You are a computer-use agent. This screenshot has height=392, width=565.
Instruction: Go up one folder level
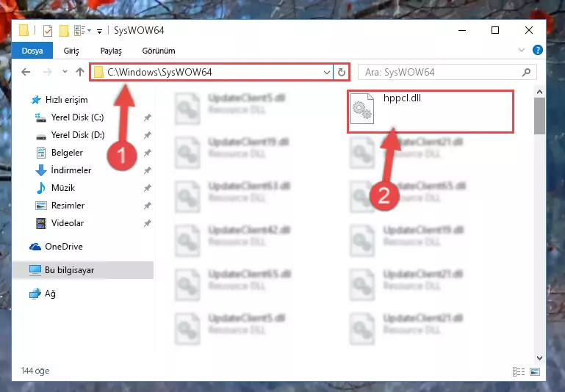pos(80,72)
